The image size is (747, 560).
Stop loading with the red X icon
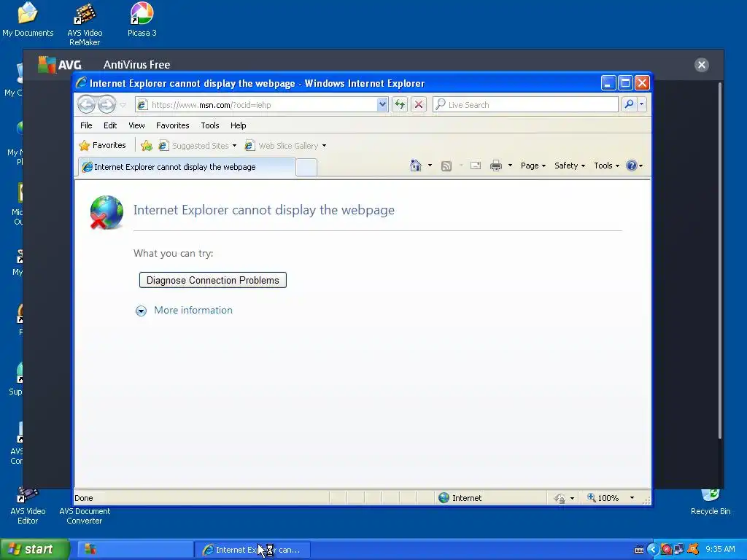tap(419, 105)
